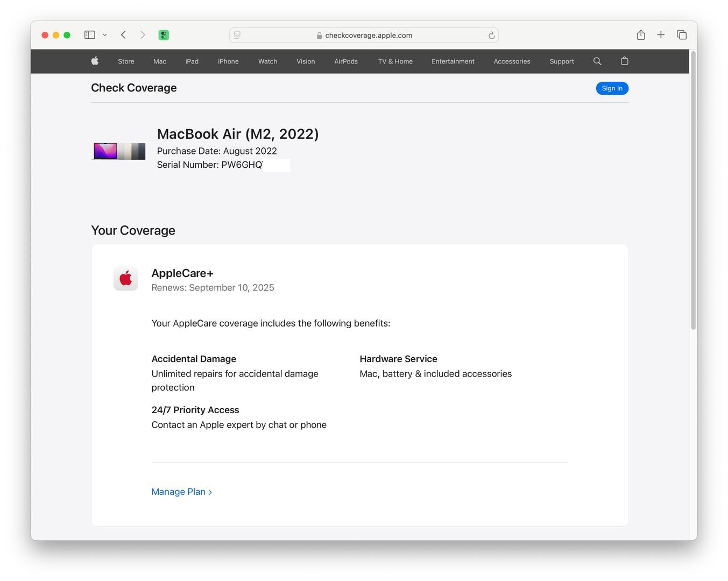Click the Serial Number text

[210, 165]
